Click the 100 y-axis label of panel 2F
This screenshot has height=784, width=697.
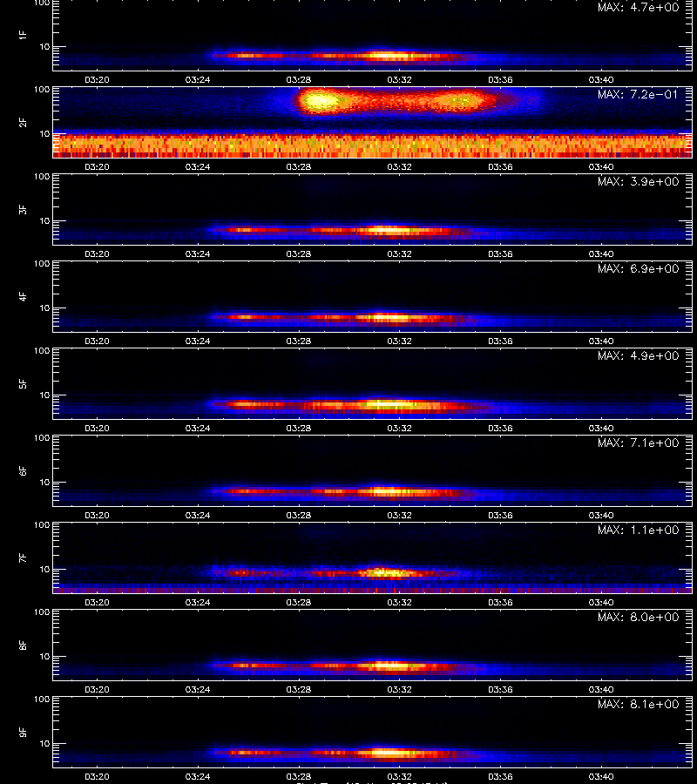point(42,90)
